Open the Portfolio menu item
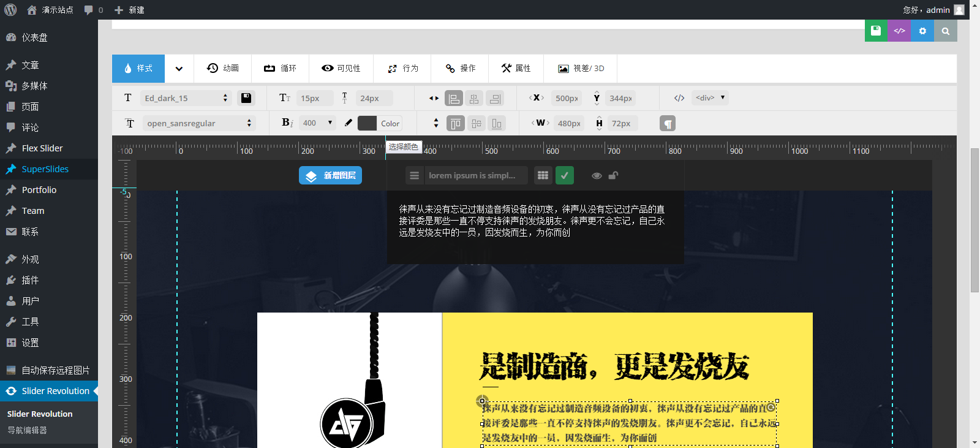The image size is (980, 448). pyautogui.click(x=49, y=190)
